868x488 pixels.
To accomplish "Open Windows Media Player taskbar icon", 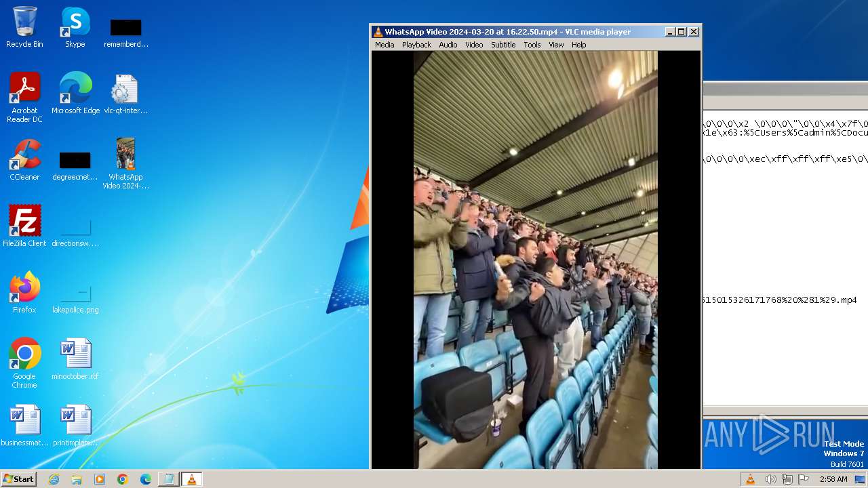I will pyautogui.click(x=100, y=479).
